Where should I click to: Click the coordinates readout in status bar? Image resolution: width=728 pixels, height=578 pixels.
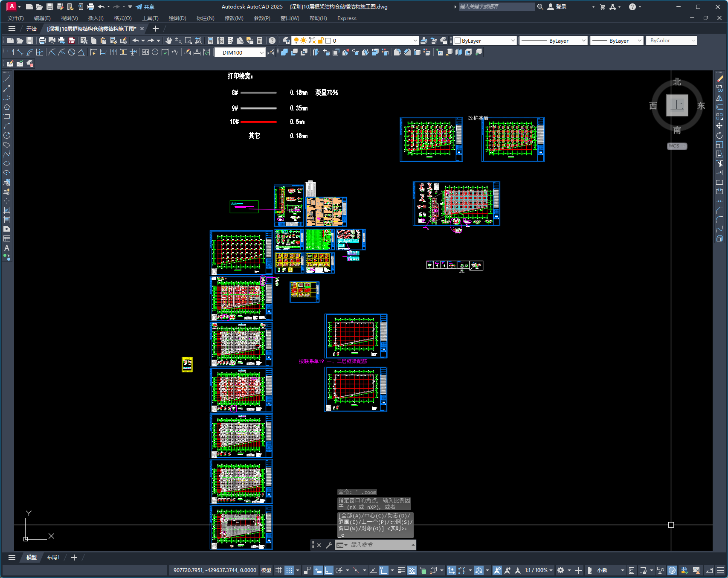(x=215, y=570)
